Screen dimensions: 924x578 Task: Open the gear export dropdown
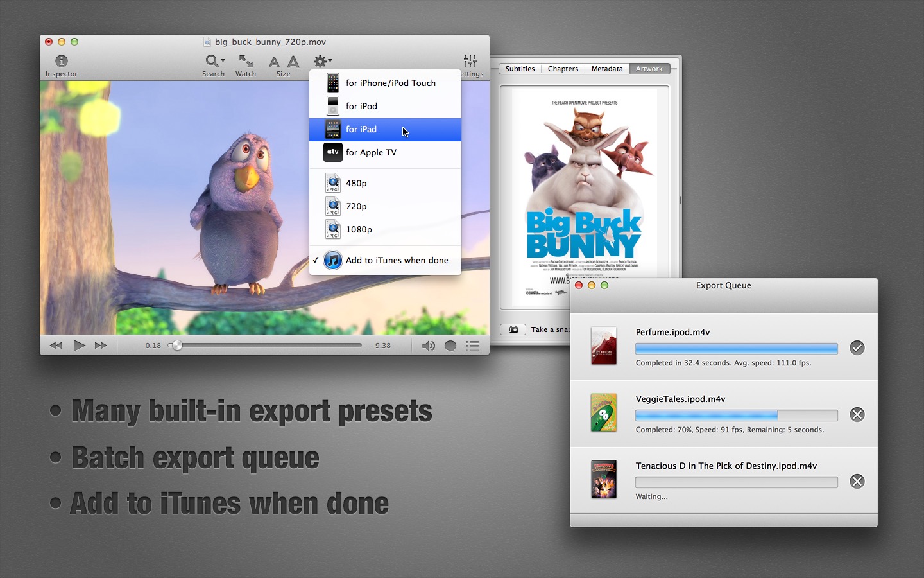point(322,61)
